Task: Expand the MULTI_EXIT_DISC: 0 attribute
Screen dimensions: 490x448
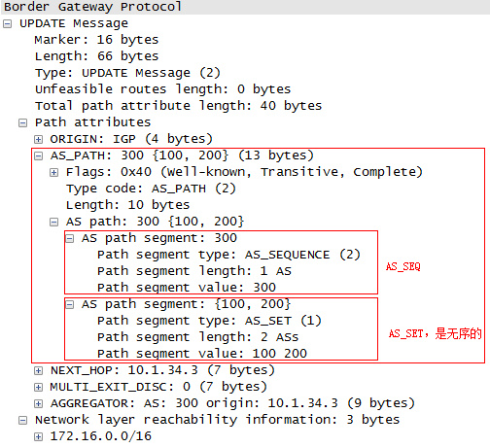Action: [x=38, y=387]
